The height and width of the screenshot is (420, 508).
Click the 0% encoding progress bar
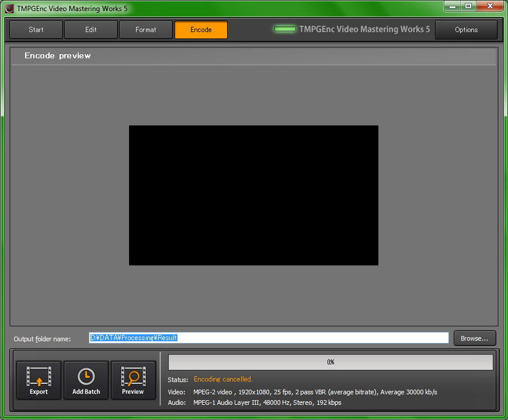tap(330, 362)
